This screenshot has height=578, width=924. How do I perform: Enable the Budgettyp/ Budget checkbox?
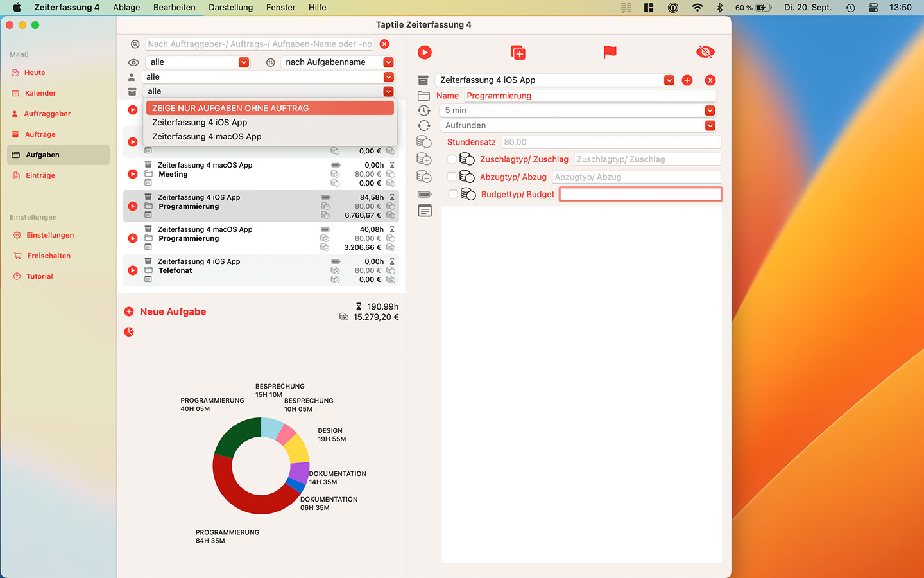click(x=453, y=194)
